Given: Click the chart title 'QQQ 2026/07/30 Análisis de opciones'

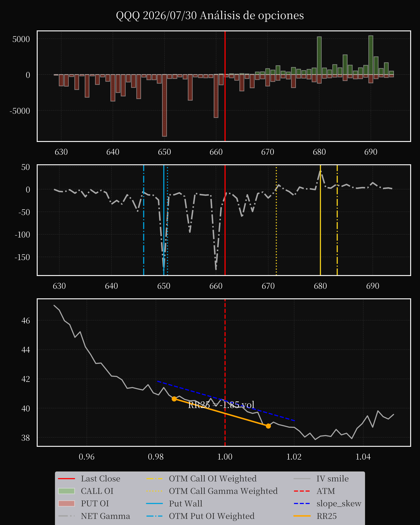Looking at the screenshot, I should click(210, 16).
